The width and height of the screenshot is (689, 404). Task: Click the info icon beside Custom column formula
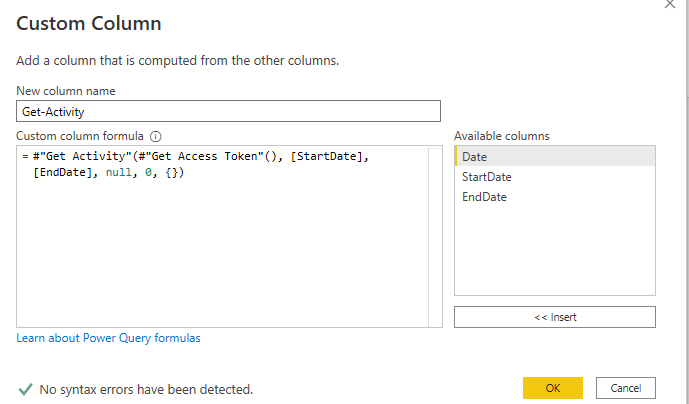(156, 136)
